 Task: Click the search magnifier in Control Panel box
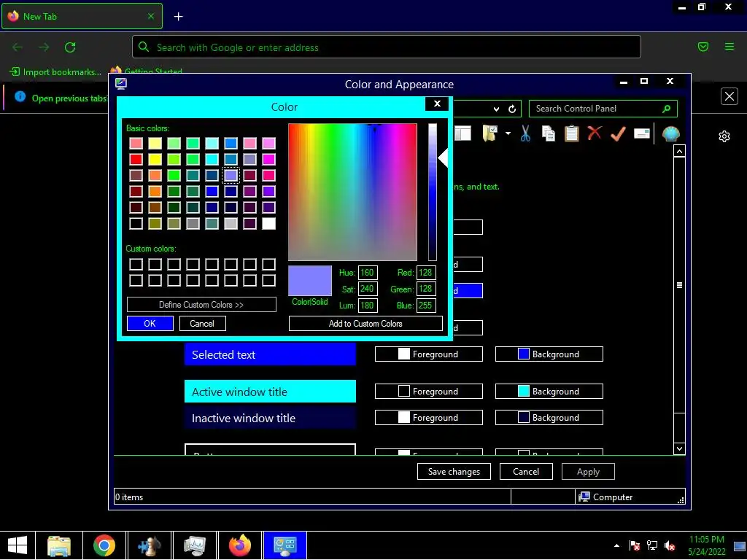667,109
